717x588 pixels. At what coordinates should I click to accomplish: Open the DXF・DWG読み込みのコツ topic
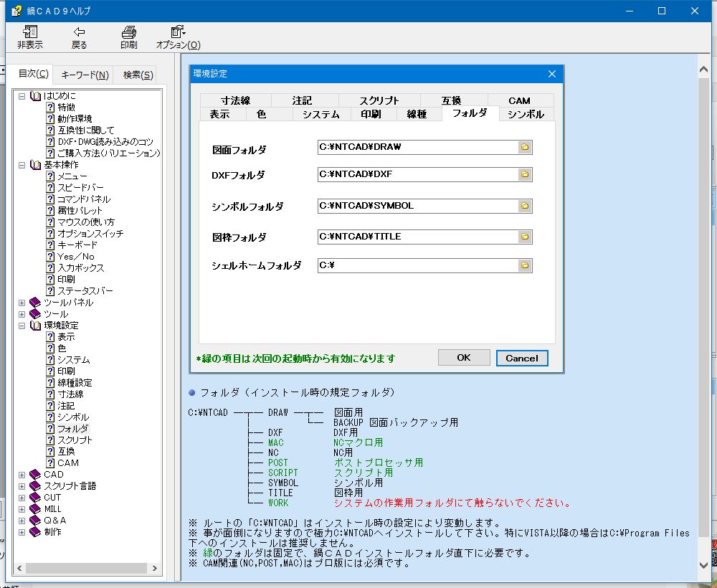105,142
